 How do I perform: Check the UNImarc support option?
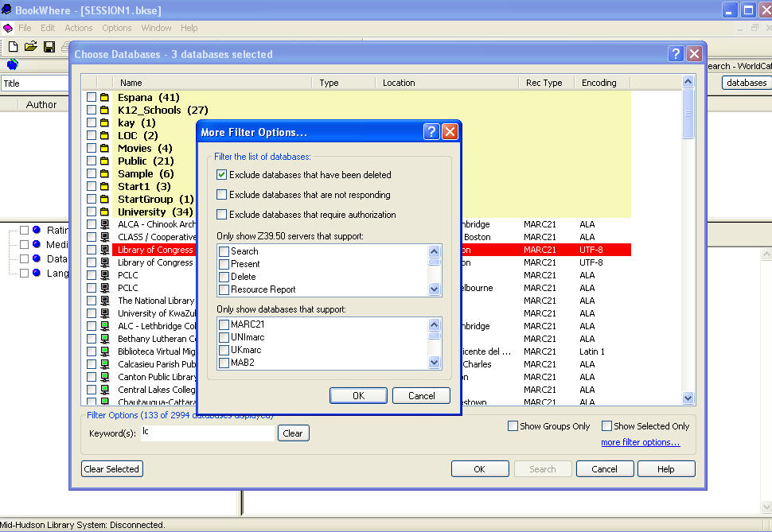(x=224, y=337)
